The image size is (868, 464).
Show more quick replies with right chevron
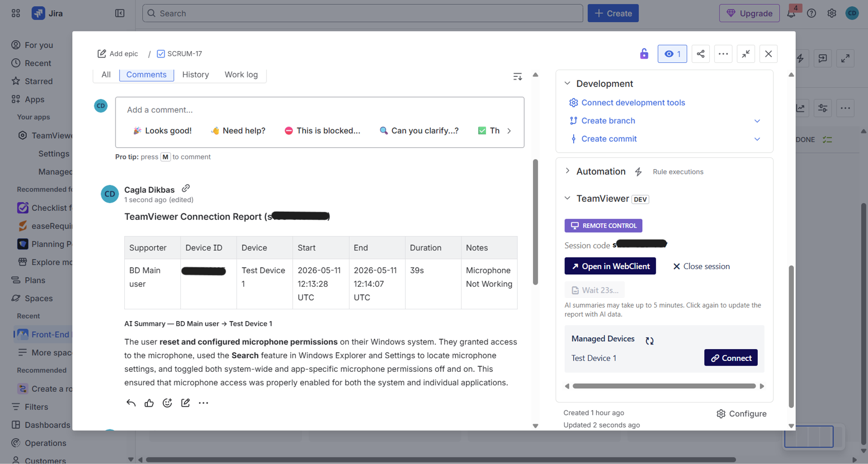(x=509, y=130)
